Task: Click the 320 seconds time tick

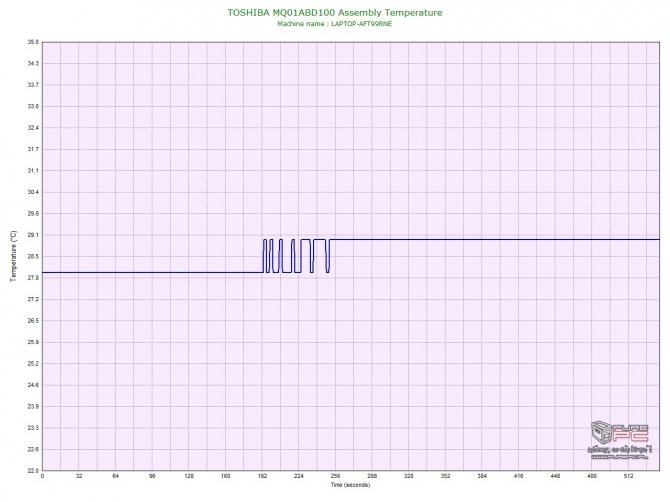Action: coord(408,476)
